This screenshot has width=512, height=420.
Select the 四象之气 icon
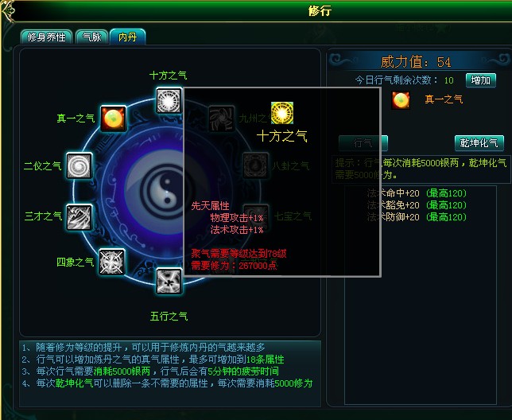[111, 262]
